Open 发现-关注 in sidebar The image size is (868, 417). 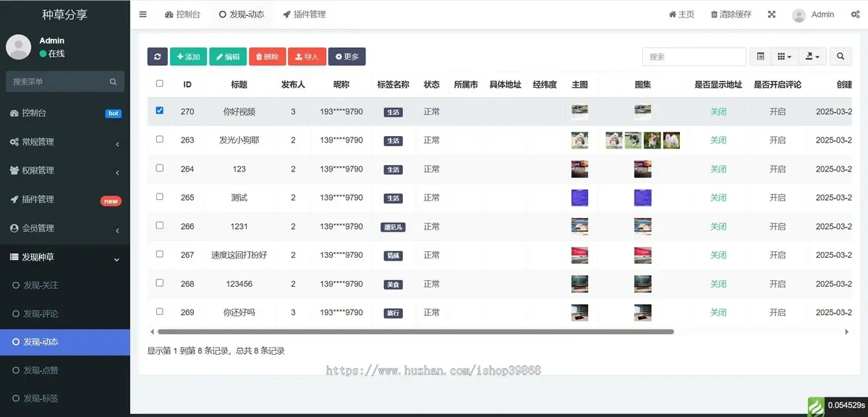point(65,285)
